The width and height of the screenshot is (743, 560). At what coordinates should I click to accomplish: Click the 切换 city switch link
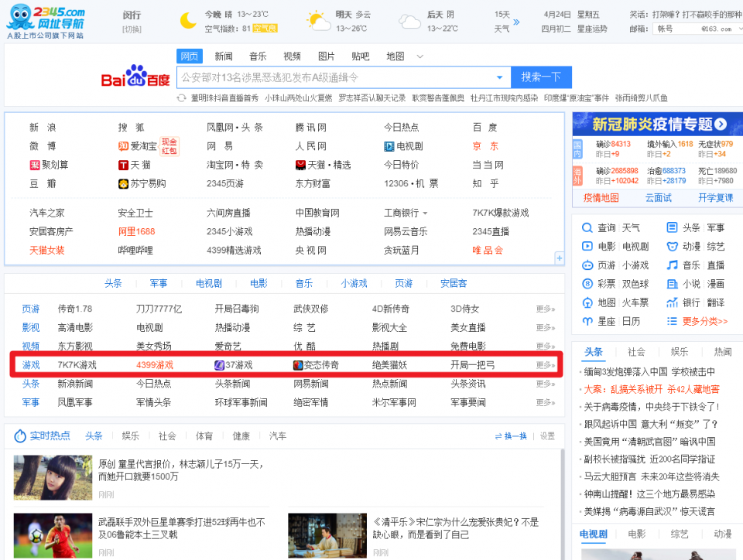click(x=132, y=29)
